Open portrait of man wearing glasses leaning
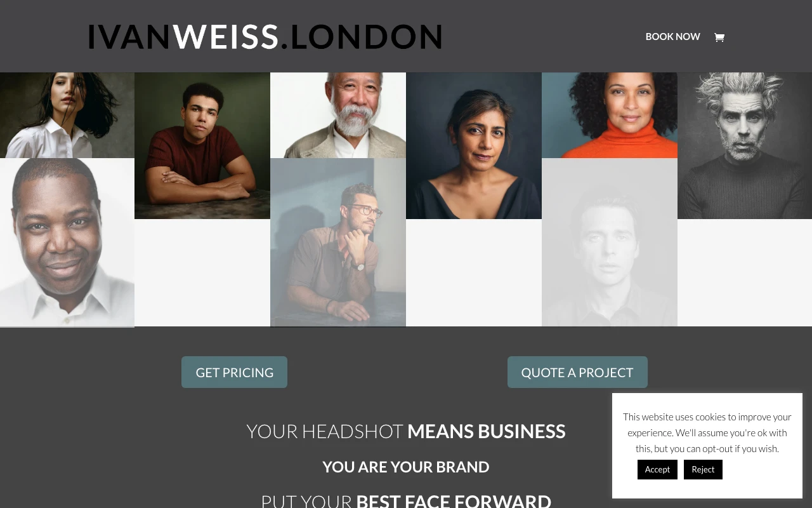Screen dimensions: 812x508 tap(338, 243)
